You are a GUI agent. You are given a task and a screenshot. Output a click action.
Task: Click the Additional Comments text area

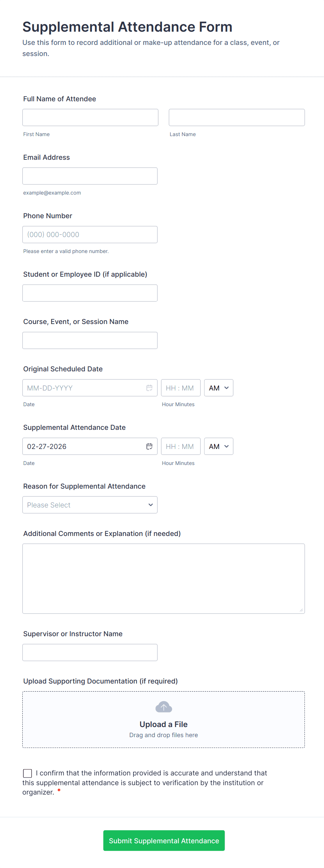click(164, 578)
